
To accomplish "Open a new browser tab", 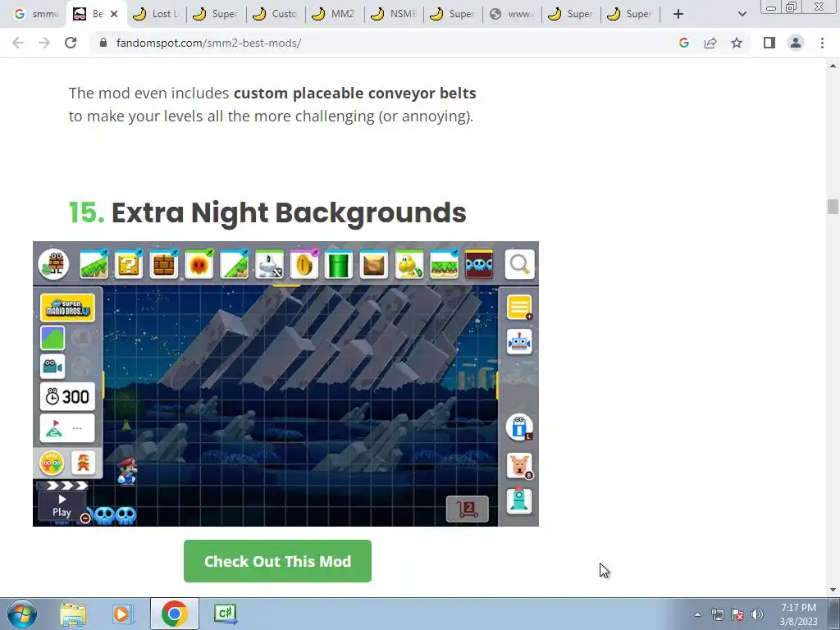I will pyautogui.click(x=678, y=14).
